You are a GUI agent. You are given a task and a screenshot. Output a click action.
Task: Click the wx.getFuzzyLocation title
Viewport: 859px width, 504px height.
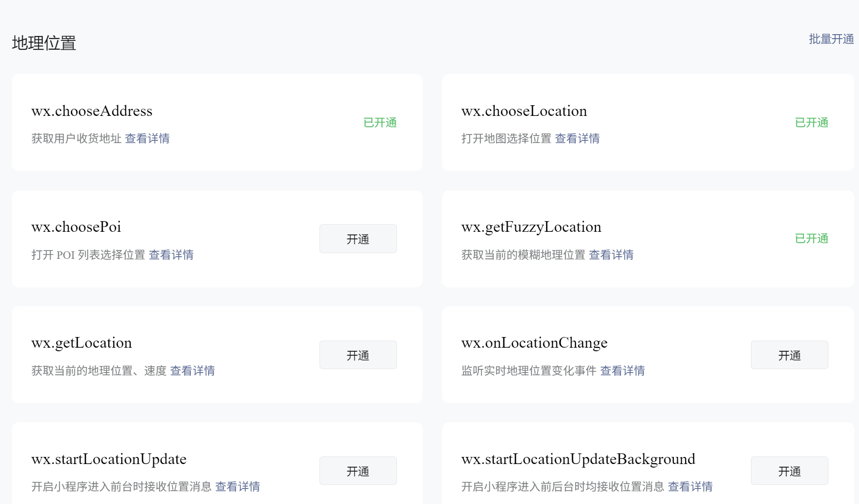(531, 227)
